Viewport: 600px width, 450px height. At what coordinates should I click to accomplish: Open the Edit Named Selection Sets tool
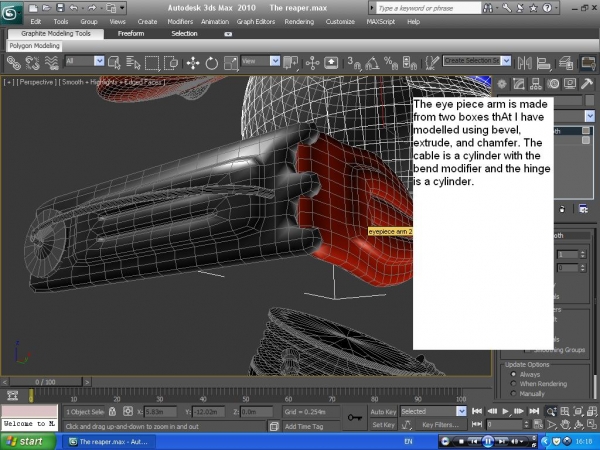point(432,63)
